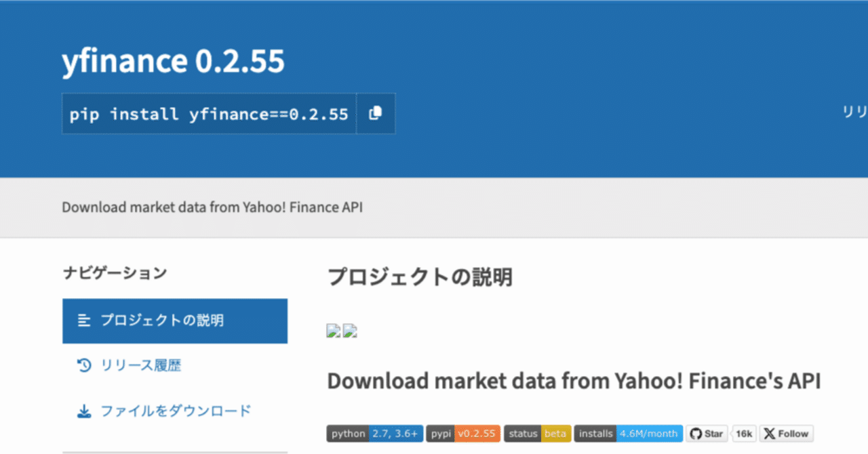Image resolution: width=868 pixels, height=454 pixels.
Task: Click the copy icon beside pip install command
Action: click(375, 114)
